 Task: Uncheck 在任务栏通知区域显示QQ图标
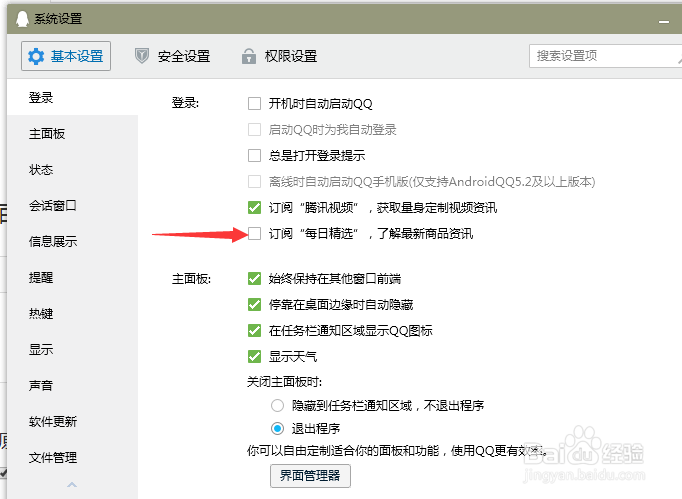coord(254,331)
